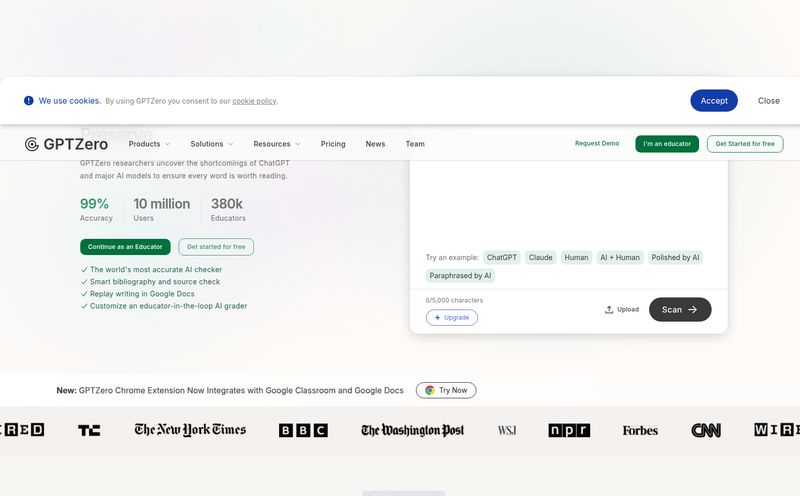800x496 pixels.
Task: Click the Upgrade button with lightning icon
Action: pos(452,317)
